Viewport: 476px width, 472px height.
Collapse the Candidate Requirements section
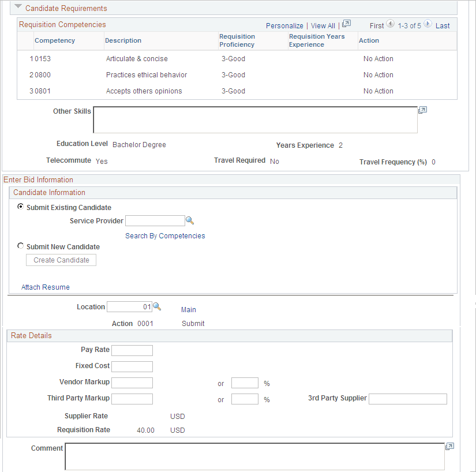click(17, 8)
